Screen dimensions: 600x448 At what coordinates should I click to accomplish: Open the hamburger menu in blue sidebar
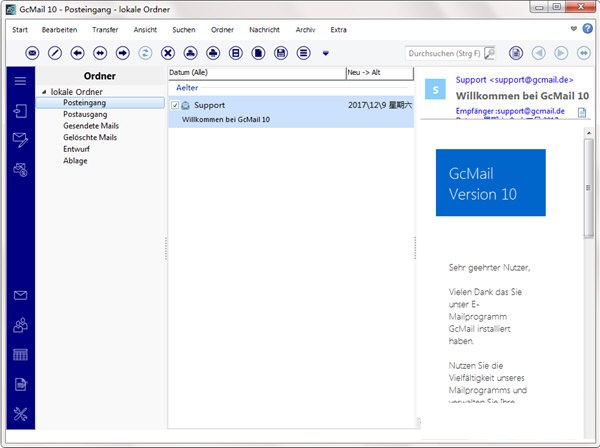point(20,81)
